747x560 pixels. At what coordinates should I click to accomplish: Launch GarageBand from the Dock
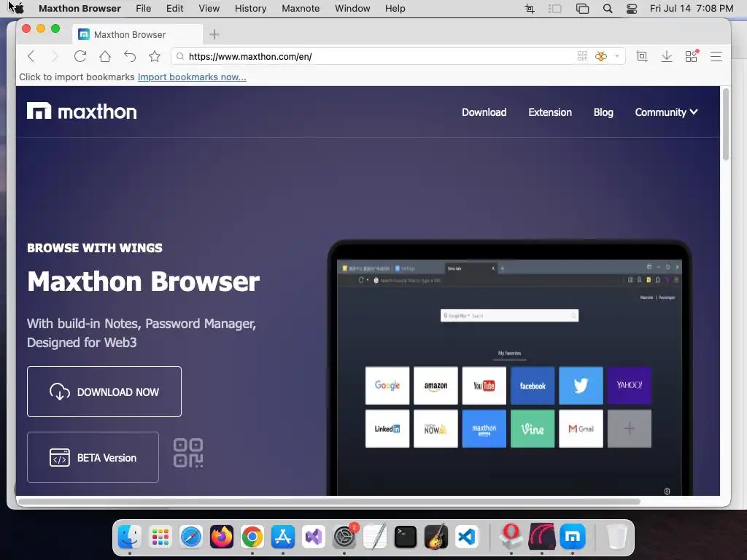point(436,537)
